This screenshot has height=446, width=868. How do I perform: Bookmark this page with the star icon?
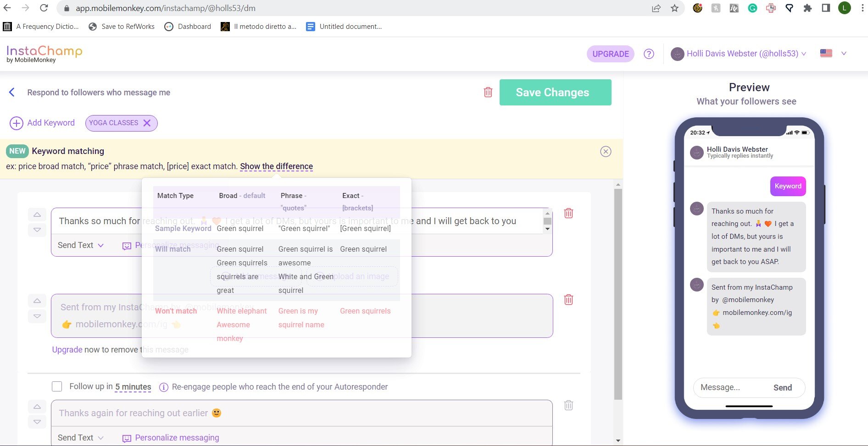pyautogui.click(x=674, y=8)
